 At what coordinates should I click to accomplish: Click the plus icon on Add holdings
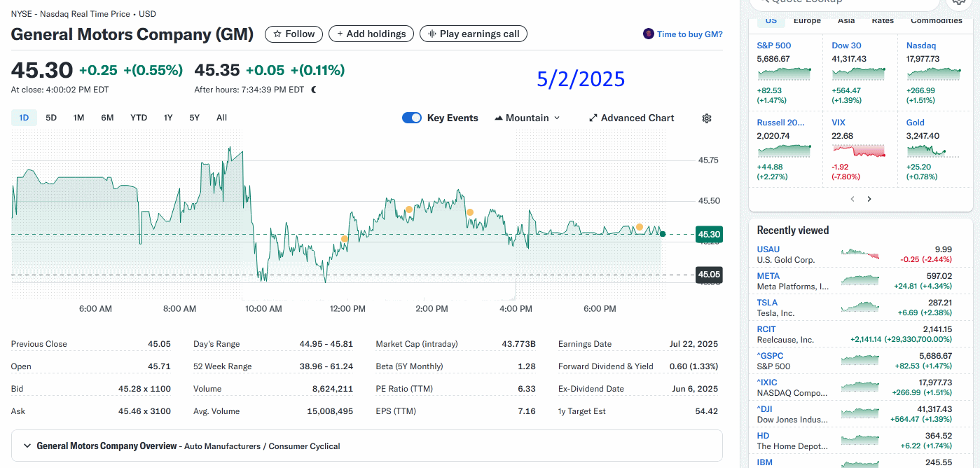pos(340,34)
